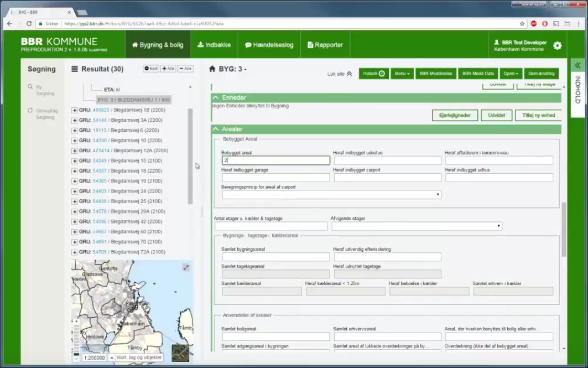Viewport: 588px width, 368px height.
Task: Select BYG: 3 / BLEGDAMSVEJ 1 tree item
Action: [133, 100]
